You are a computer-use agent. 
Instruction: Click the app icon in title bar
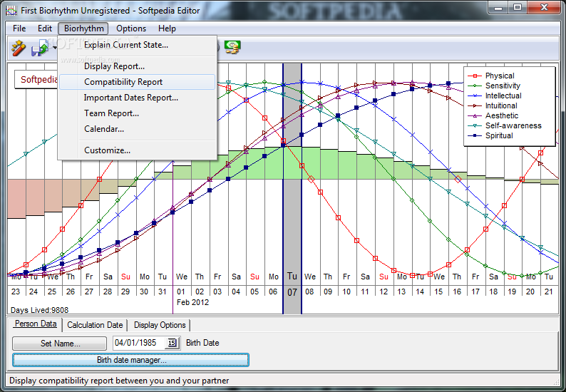click(x=12, y=11)
